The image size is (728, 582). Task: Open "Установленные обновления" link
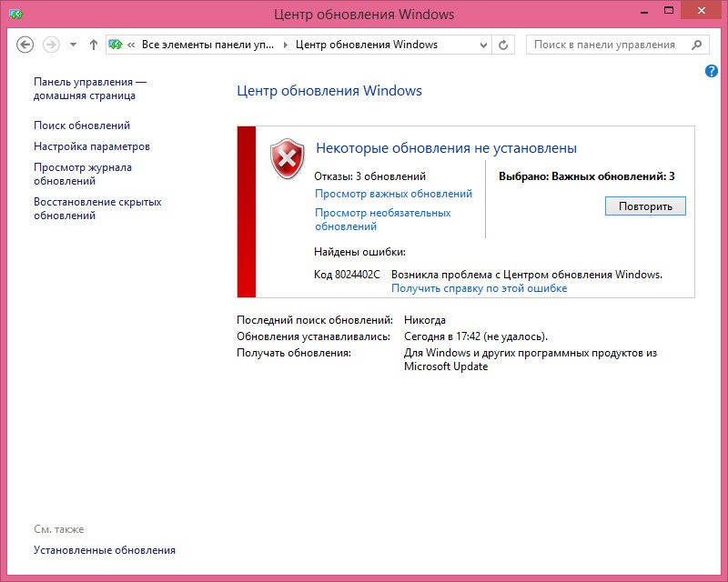(105, 550)
